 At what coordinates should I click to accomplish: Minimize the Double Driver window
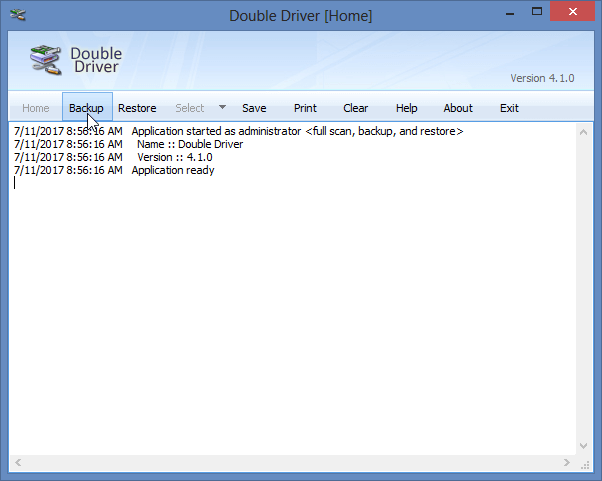point(510,12)
